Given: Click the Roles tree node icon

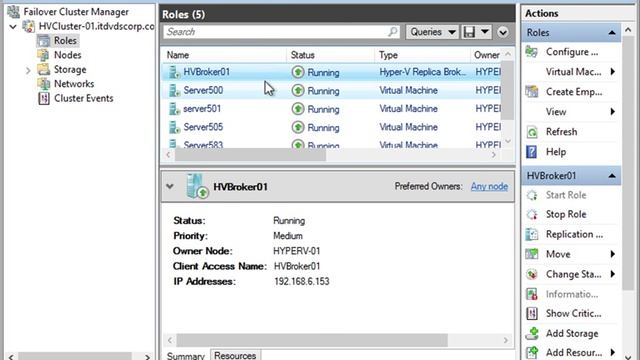Looking at the screenshot, I should pyautogui.click(x=44, y=41).
